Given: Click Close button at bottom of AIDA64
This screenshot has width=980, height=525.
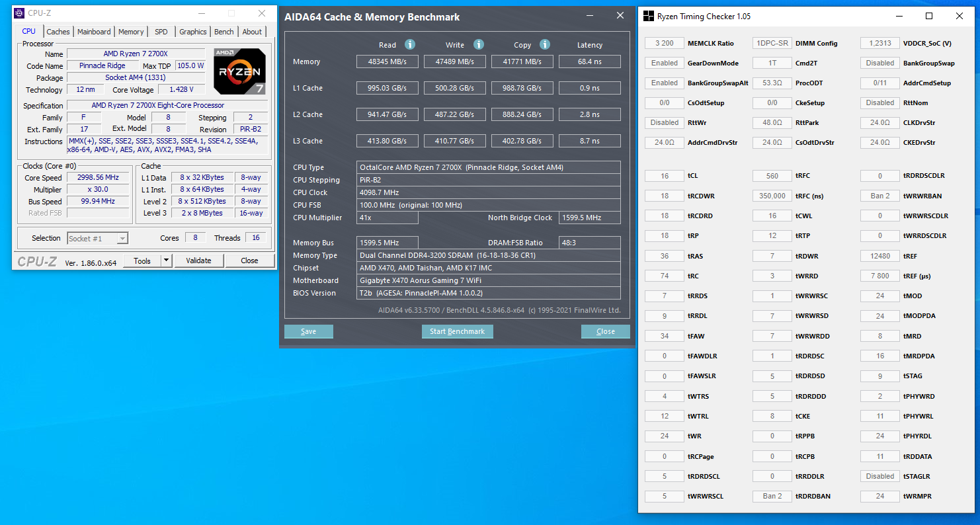Looking at the screenshot, I should 606,331.
